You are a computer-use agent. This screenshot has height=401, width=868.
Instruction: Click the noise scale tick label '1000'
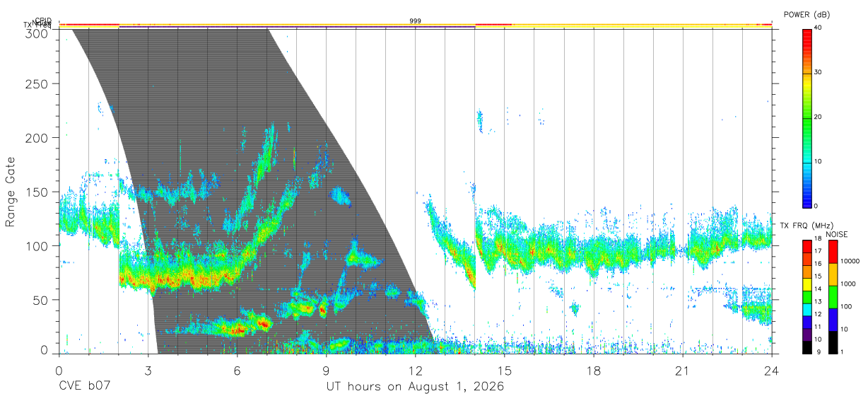847,284
